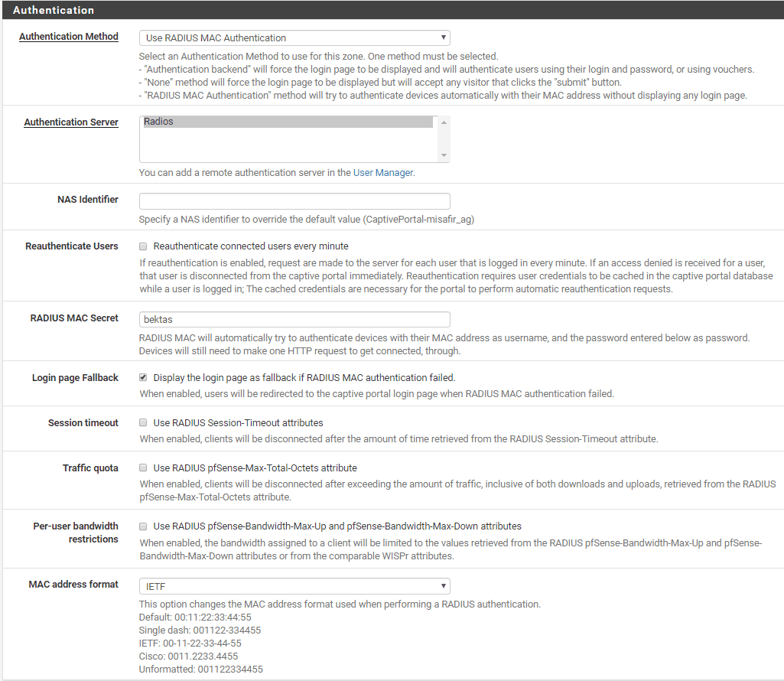Expand the MAC address format dropdown

click(x=294, y=586)
